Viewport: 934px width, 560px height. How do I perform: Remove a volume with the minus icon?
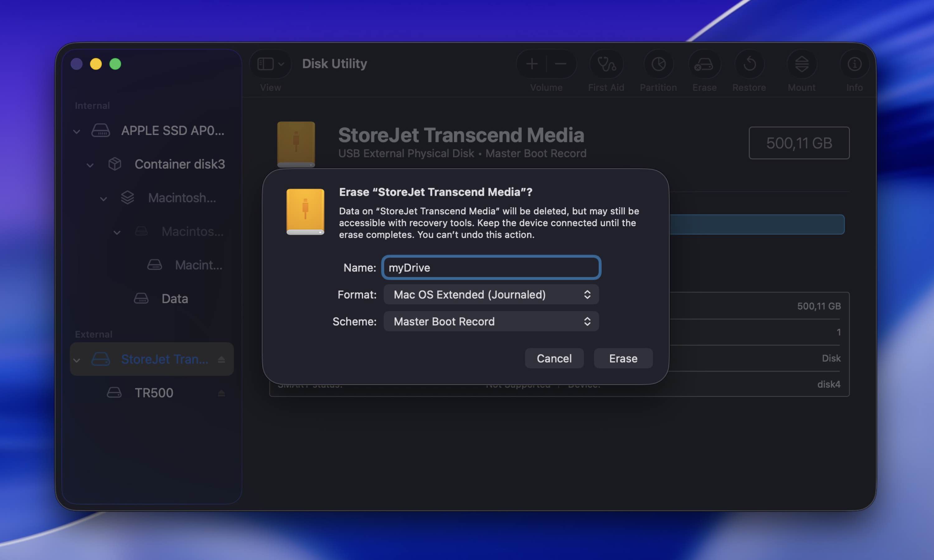click(x=561, y=64)
